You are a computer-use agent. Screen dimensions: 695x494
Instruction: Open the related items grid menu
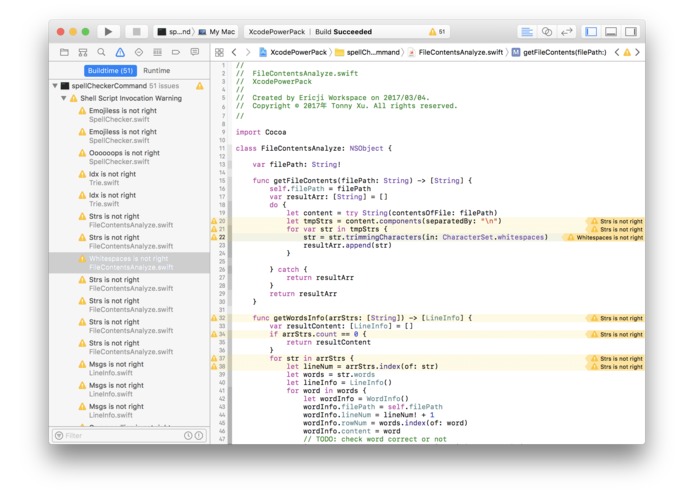point(219,52)
